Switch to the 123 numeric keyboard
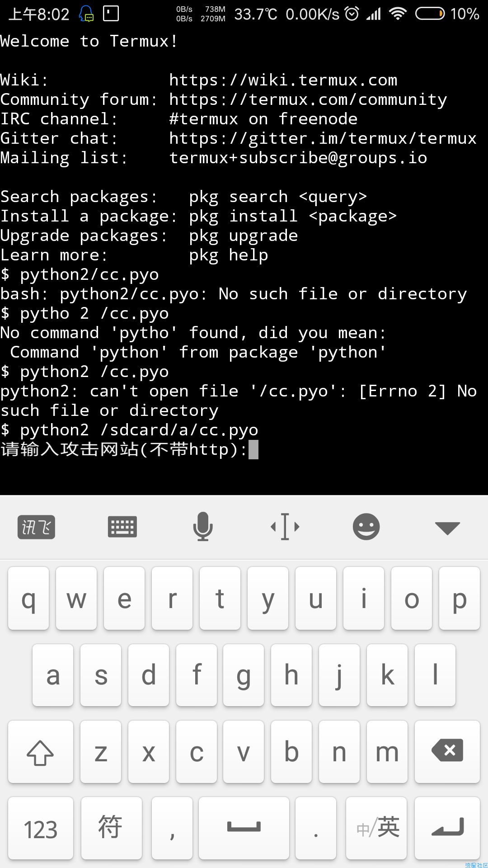 (x=41, y=828)
